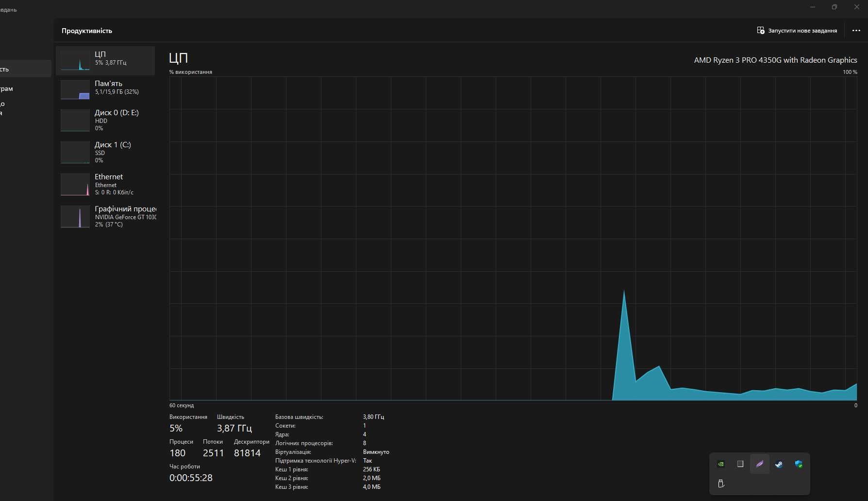Click the 'Кеш 3 рівня:' label
This screenshot has height=501, width=868.
tap(292, 487)
